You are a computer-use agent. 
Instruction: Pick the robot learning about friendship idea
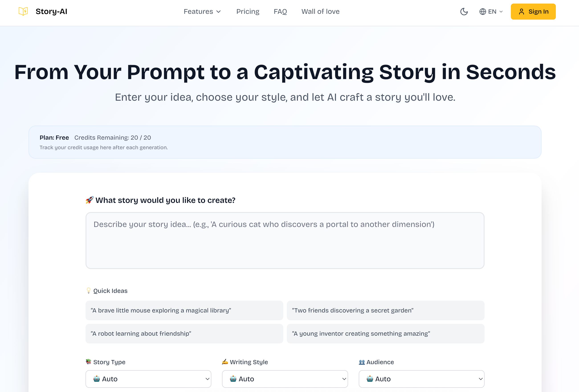tap(184, 333)
